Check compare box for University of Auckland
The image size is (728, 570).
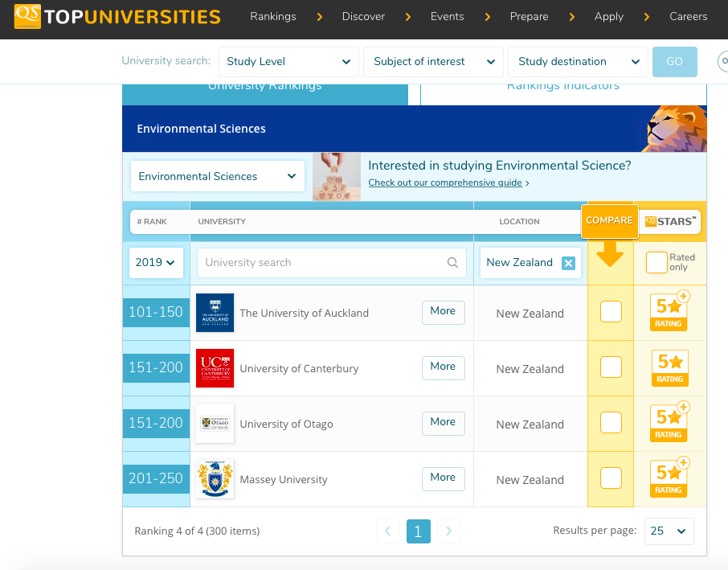pyautogui.click(x=611, y=312)
